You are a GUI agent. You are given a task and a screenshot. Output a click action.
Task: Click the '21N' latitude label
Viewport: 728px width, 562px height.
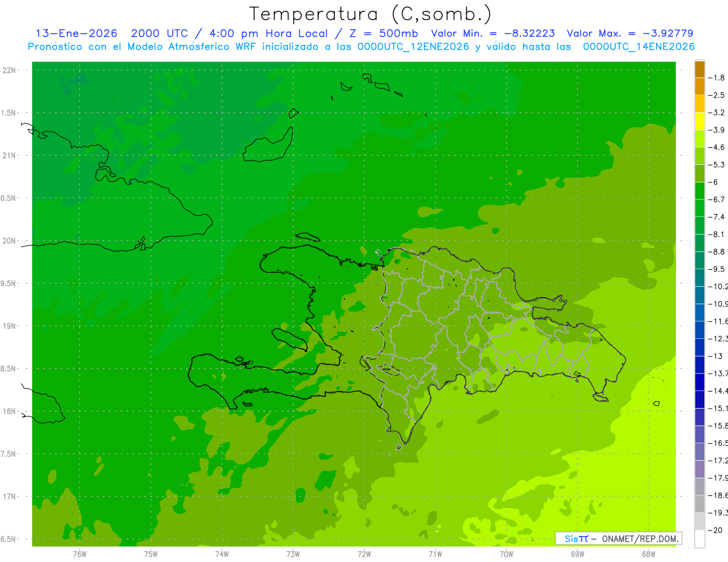click(9, 156)
